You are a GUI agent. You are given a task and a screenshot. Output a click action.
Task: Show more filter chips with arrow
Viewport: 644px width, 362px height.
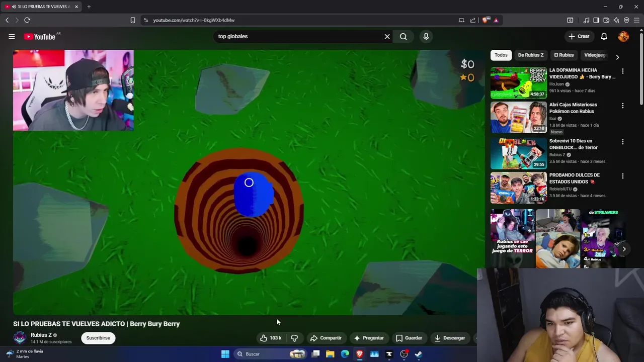(x=617, y=57)
